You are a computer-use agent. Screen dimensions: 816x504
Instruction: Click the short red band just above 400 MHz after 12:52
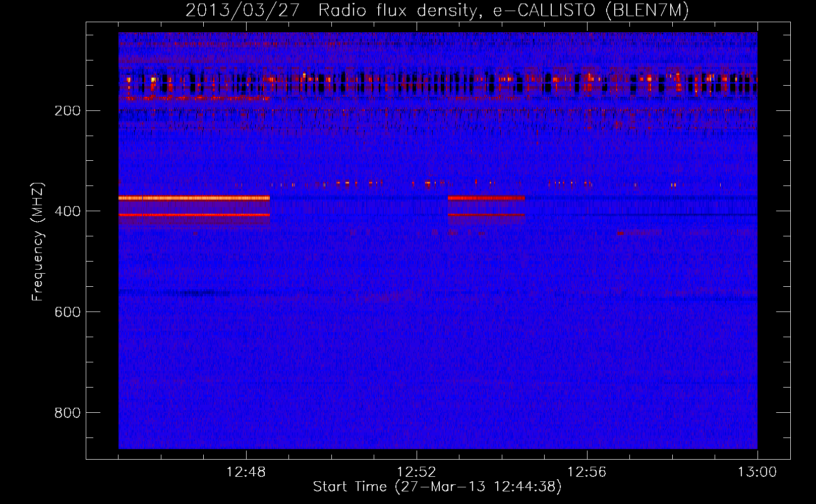(486, 198)
